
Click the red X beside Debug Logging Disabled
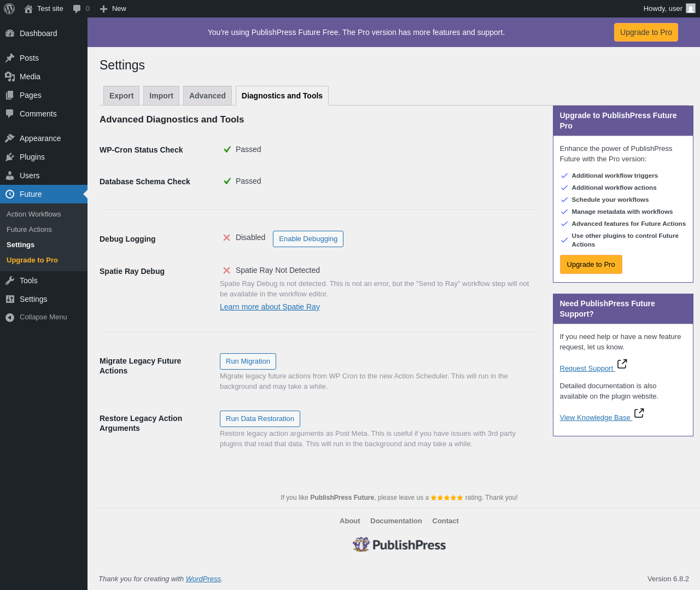[x=226, y=238]
